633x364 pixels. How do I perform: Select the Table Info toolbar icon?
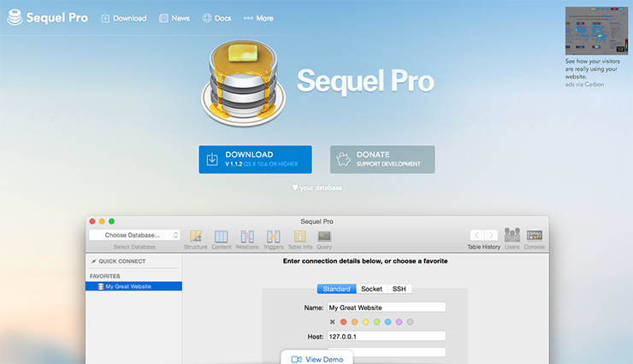click(x=300, y=240)
